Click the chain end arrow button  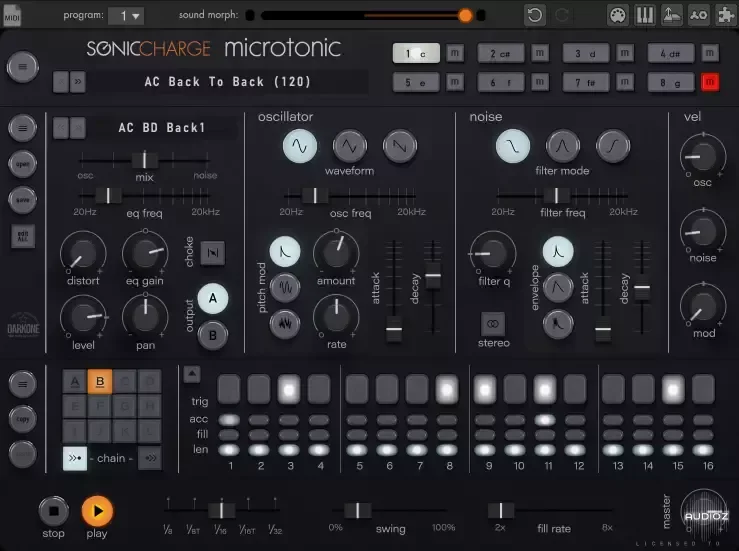click(x=150, y=458)
